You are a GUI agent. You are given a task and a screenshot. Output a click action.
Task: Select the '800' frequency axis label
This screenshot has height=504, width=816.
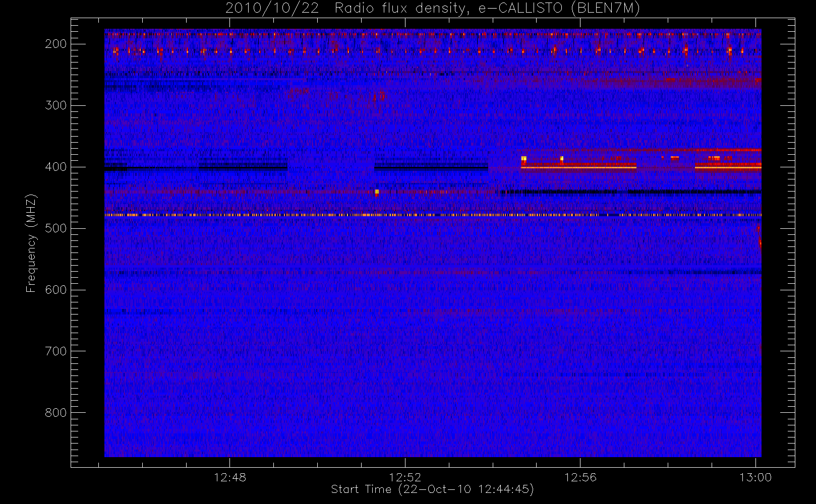(x=55, y=413)
